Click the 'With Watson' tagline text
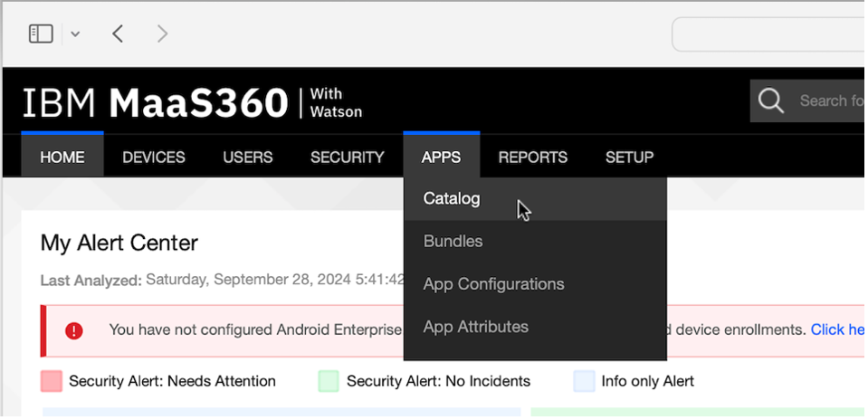868x420 pixels. [x=336, y=103]
